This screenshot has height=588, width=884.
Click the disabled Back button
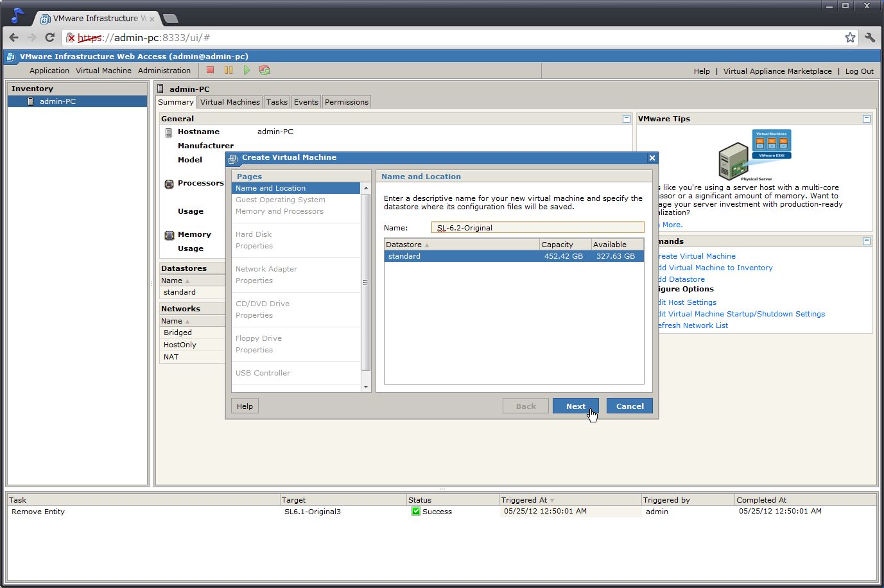tap(526, 406)
